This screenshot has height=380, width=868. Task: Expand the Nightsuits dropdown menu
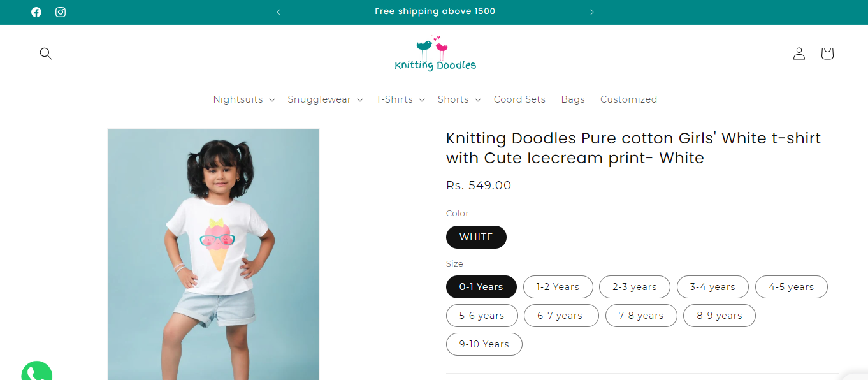point(243,99)
